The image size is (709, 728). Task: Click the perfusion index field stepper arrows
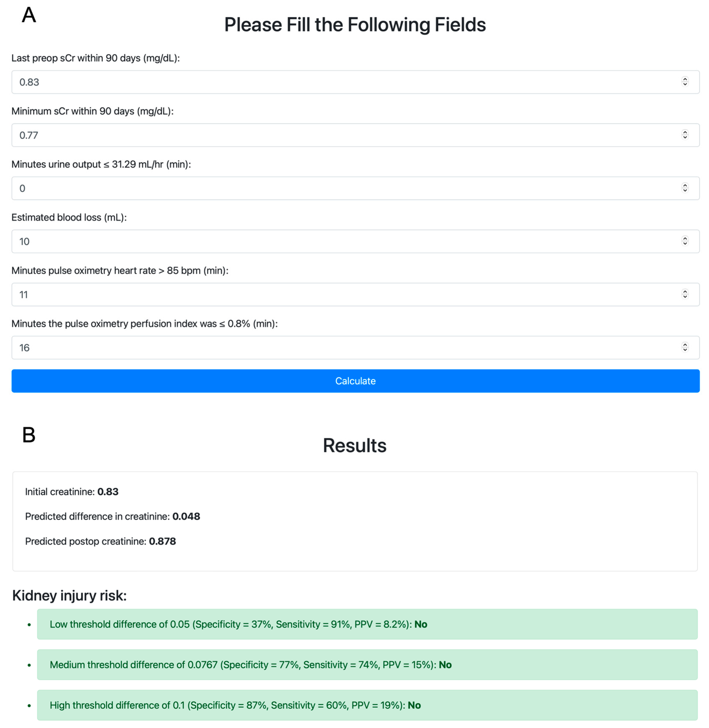click(x=685, y=347)
